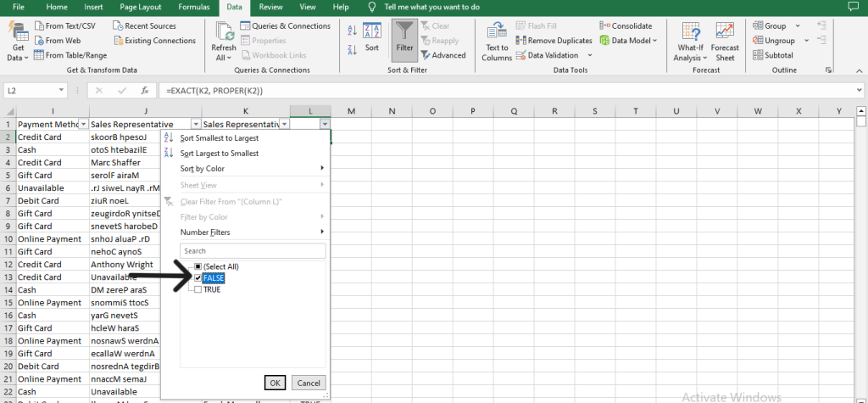Open column J Sales Representative filter dropdown
This screenshot has height=403, width=868.
pyautogui.click(x=196, y=124)
